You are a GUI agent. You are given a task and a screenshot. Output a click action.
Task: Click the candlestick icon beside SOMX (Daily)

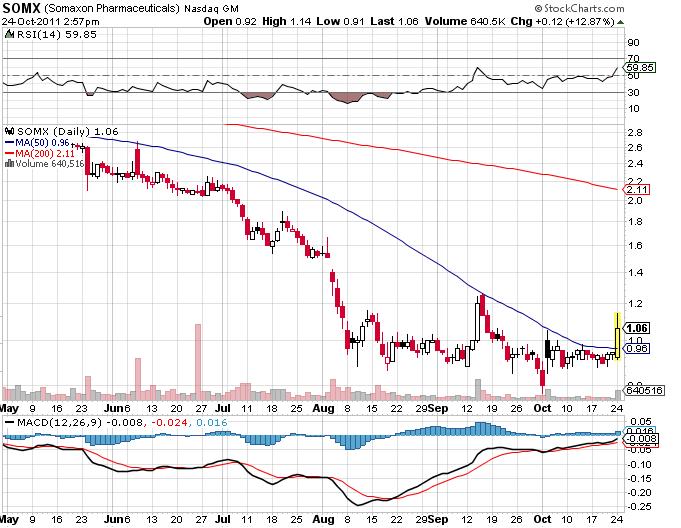tap(10, 131)
